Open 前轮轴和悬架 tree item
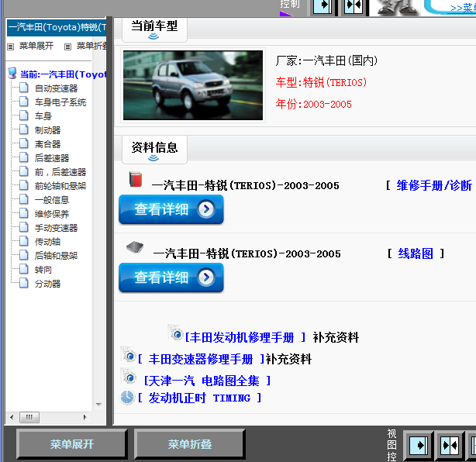Screen dimensions: 476x462 pos(60,186)
